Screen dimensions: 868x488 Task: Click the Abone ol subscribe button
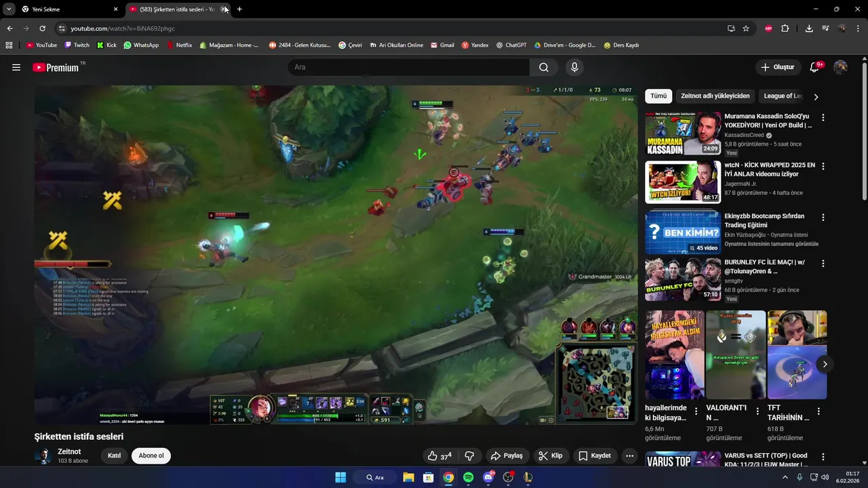[151, 455]
